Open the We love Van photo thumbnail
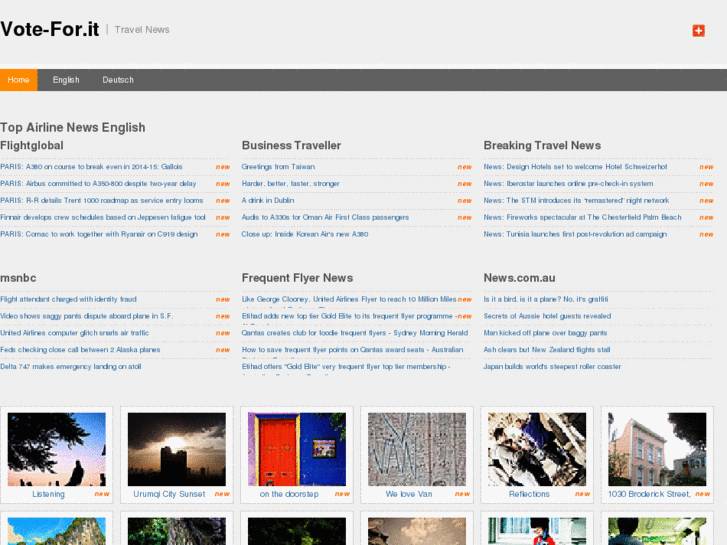 417,449
